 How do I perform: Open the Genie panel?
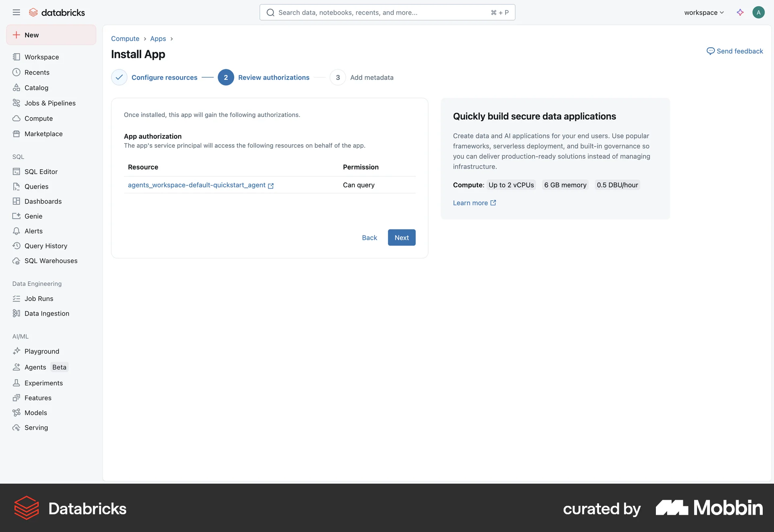coord(33,216)
